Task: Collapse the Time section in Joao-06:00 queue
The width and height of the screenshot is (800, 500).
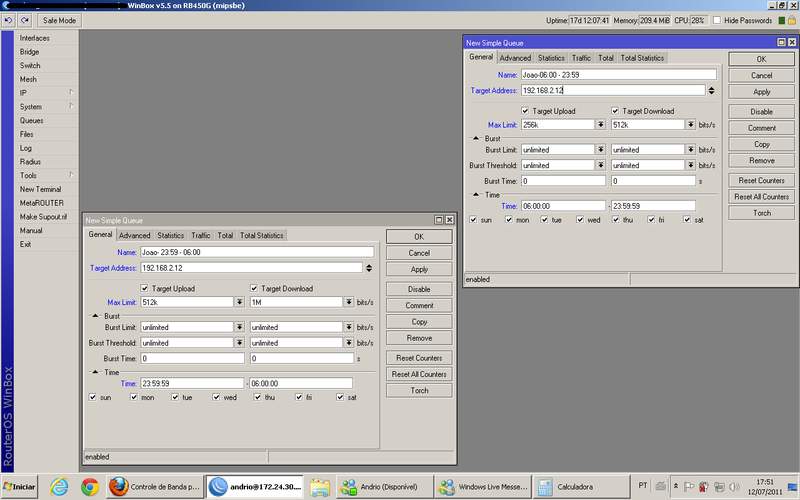Action: pos(476,194)
